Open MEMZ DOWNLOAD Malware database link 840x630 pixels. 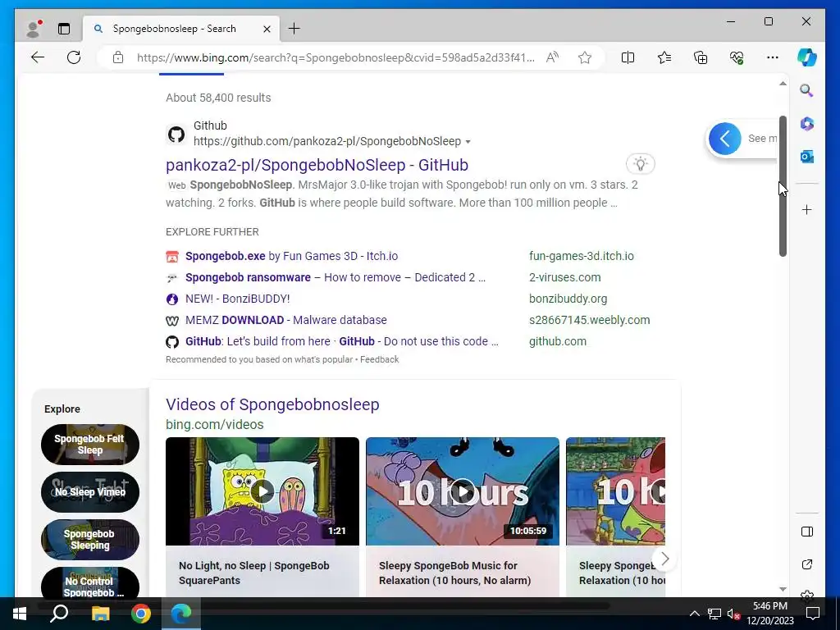[286, 321]
